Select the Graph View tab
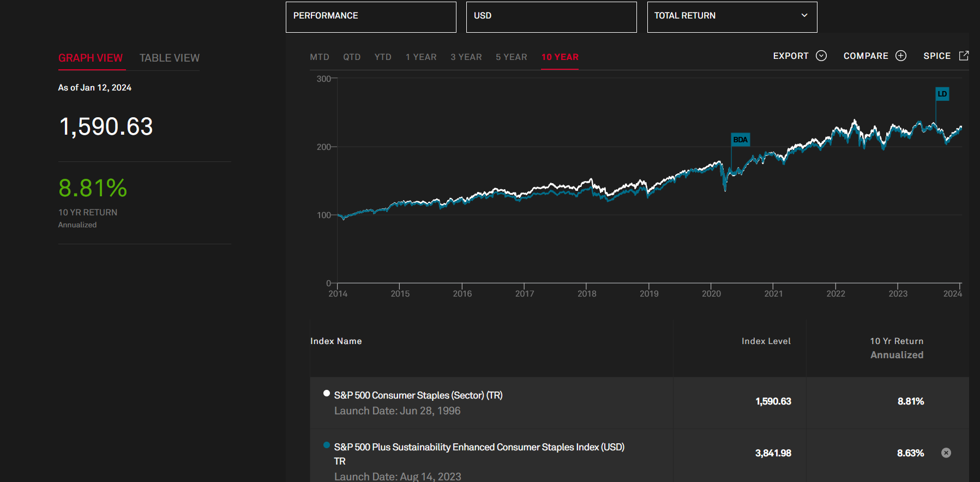This screenshot has width=980, height=482. [x=91, y=58]
